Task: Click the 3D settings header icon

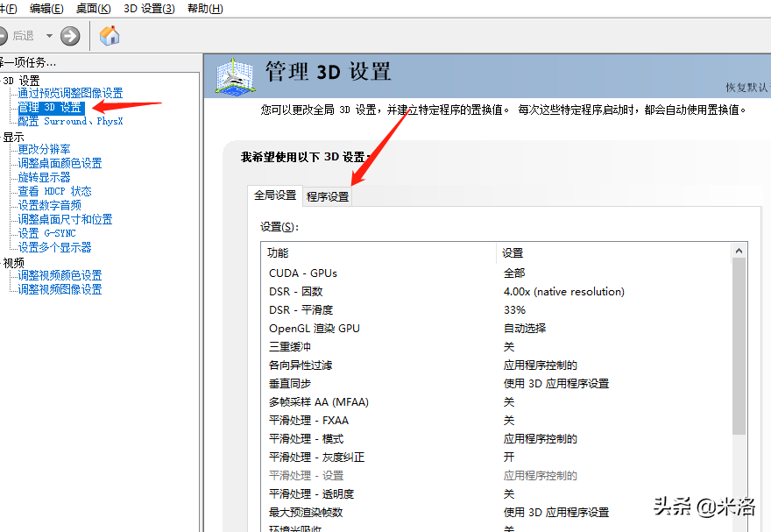Action: point(235,76)
